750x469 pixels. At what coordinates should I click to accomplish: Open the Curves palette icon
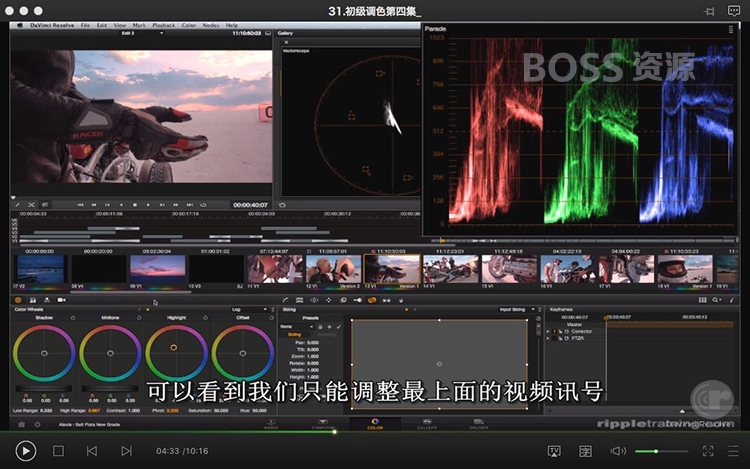[x=286, y=300]
